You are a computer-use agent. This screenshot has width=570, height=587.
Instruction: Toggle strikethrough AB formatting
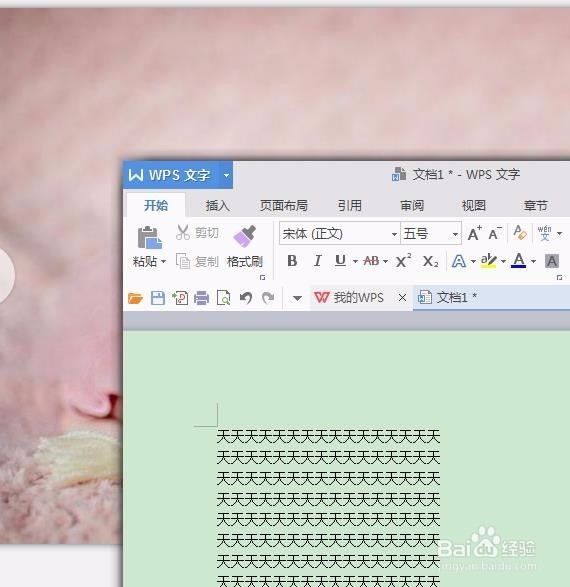pos(371,261)
